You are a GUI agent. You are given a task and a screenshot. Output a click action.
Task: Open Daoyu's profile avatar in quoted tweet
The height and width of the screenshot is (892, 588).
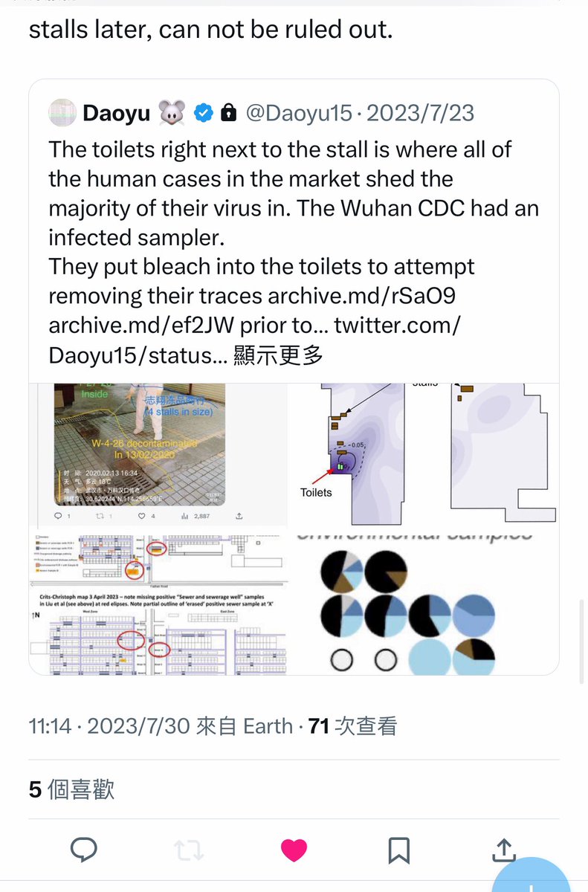point(63,113)
